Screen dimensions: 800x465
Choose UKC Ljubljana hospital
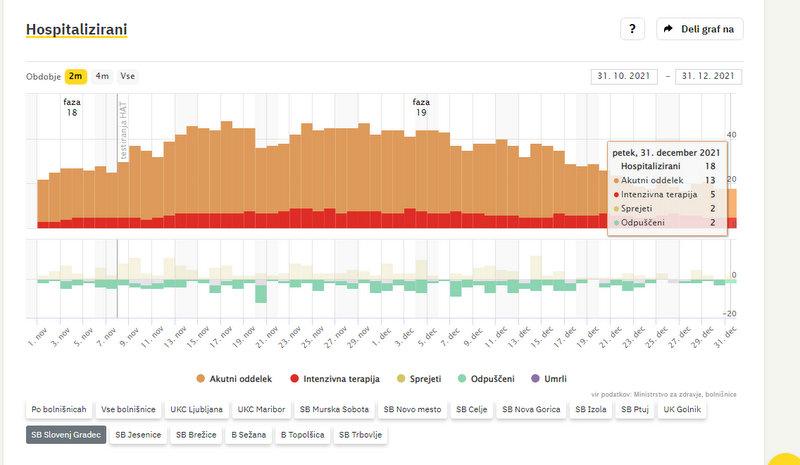coord(197,409)
